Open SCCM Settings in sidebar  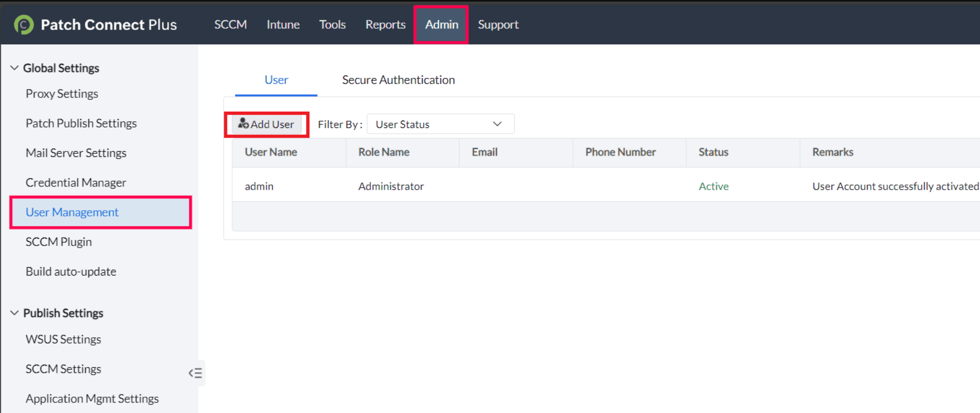click(63, 369)
